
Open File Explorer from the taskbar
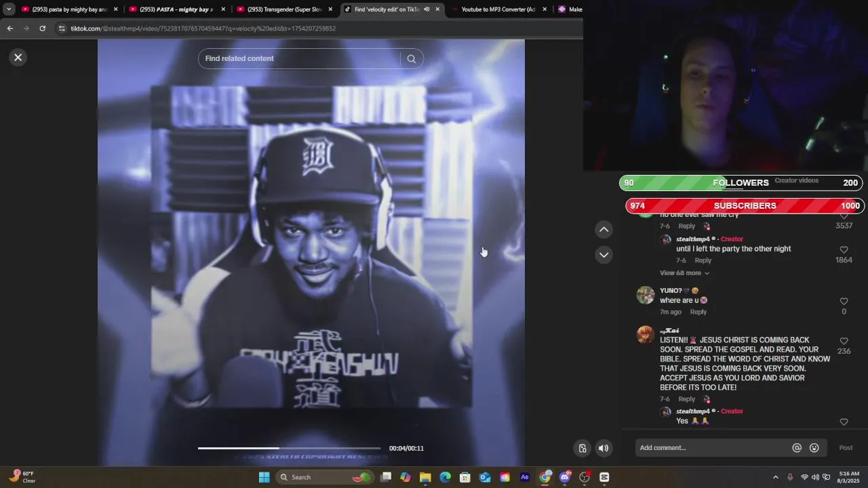pos(425,477)
